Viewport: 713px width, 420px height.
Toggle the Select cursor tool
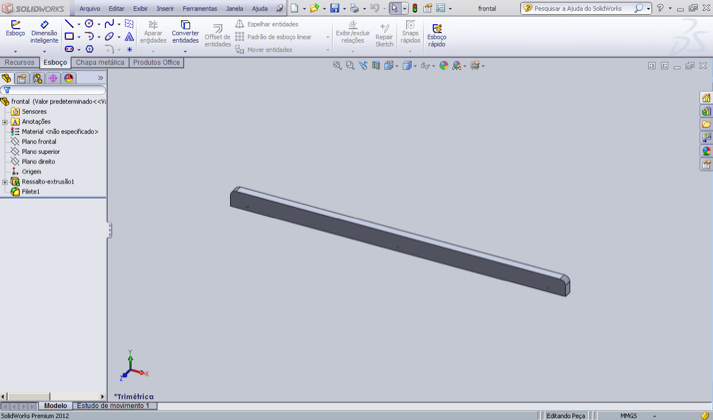pos(394,8)
